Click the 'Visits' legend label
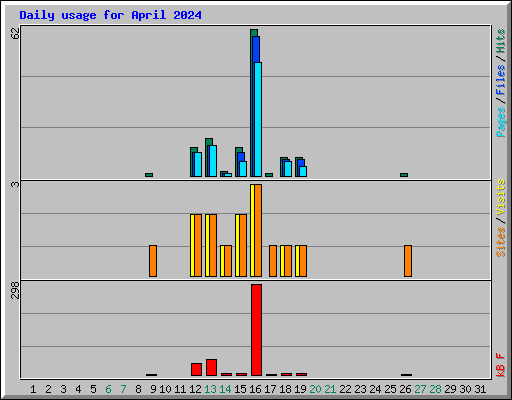 point(500,197)
